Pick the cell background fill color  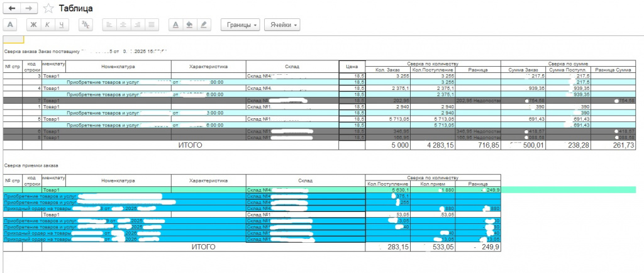tap(189, 25)
